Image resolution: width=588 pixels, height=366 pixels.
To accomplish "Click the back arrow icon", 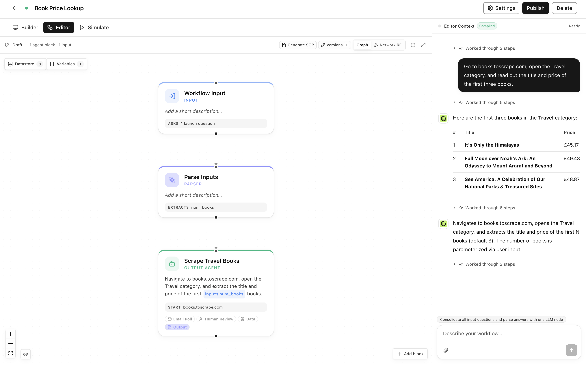I will 14,8.
